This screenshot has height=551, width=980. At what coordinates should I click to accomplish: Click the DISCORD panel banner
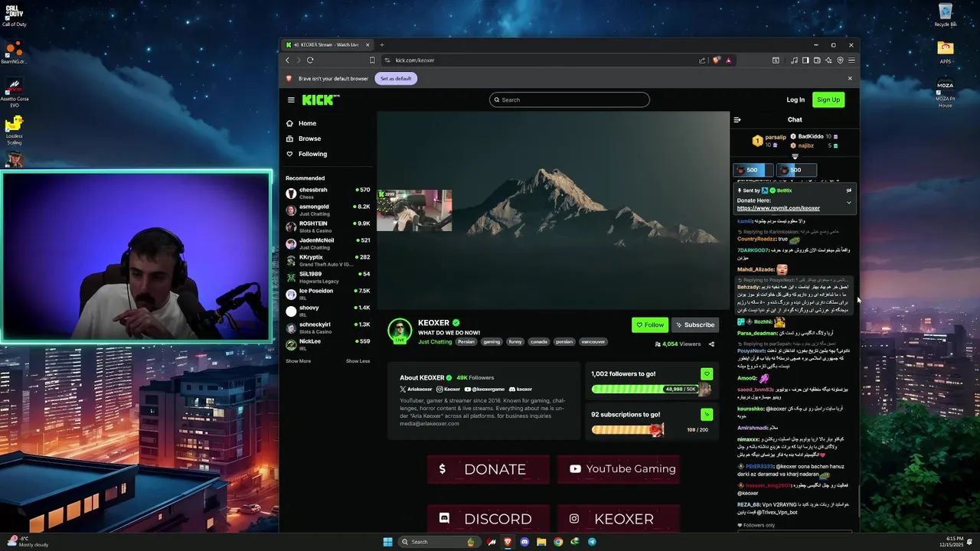488,519
